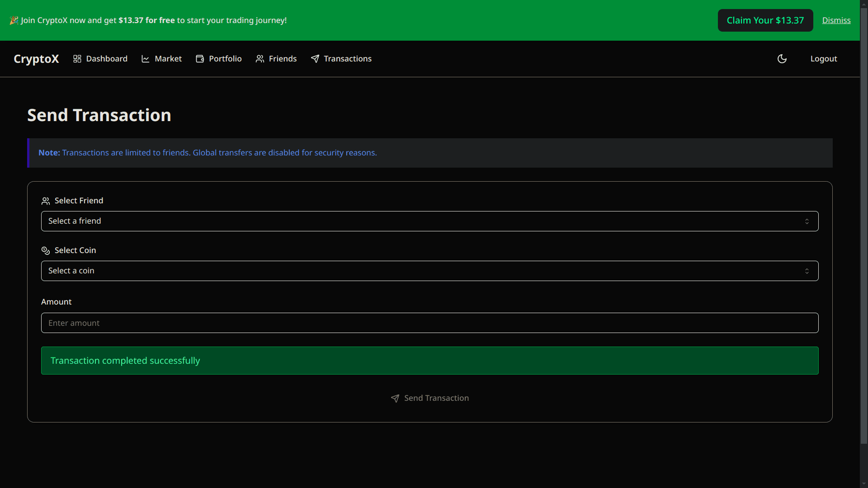
Task: Open the Select a friend dropdown
Action: point(429,221)
